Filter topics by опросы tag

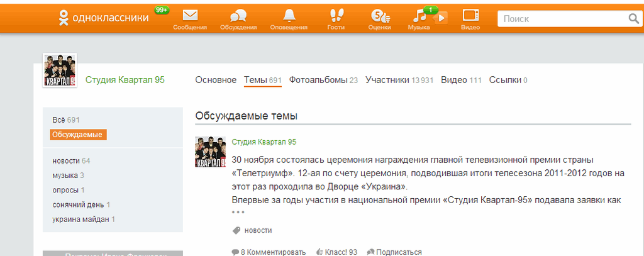point(69,190)
